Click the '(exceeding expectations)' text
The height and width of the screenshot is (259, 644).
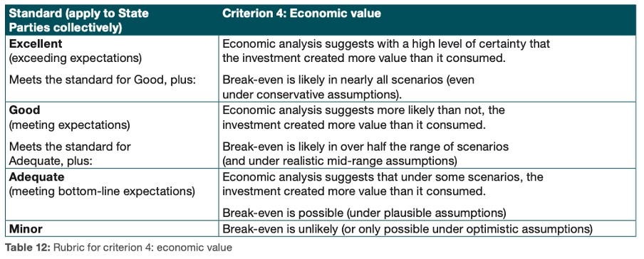pyautogui.click(x=76, y=58)
